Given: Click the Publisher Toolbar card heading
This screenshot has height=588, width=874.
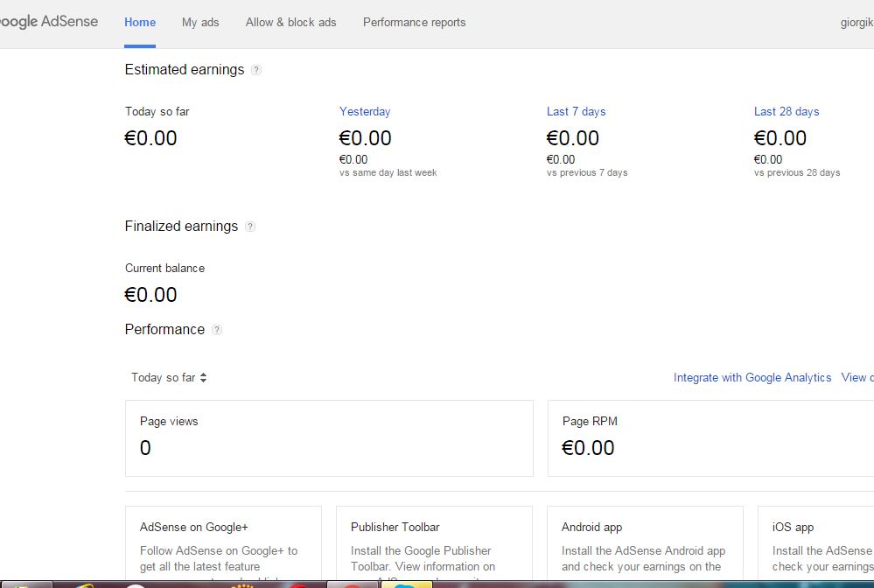Looking at the screenshot, I should coord(395,528).
